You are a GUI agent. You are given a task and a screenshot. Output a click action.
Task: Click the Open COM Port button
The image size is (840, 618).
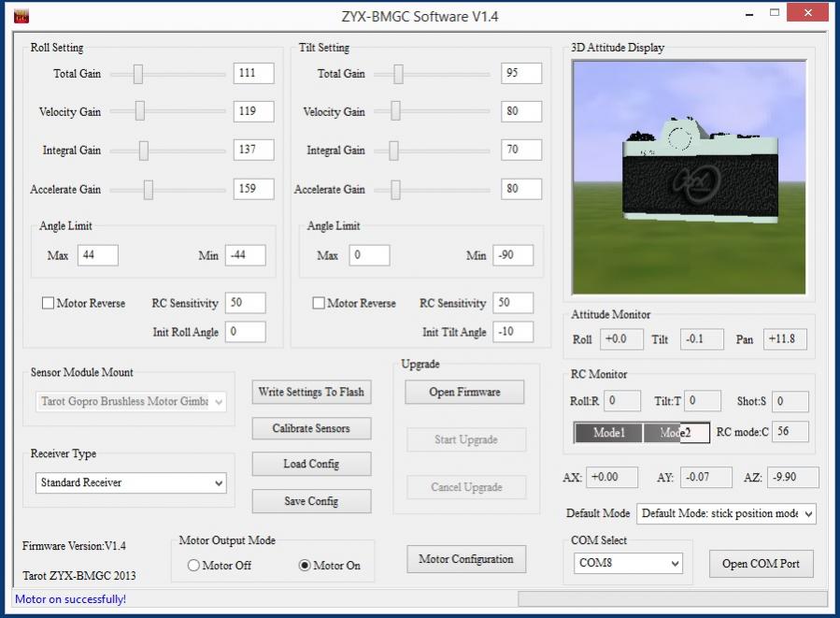[761, 564]
